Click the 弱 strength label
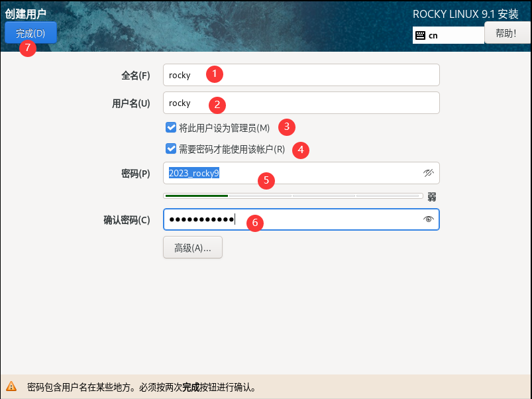 (x=431, y=196)
